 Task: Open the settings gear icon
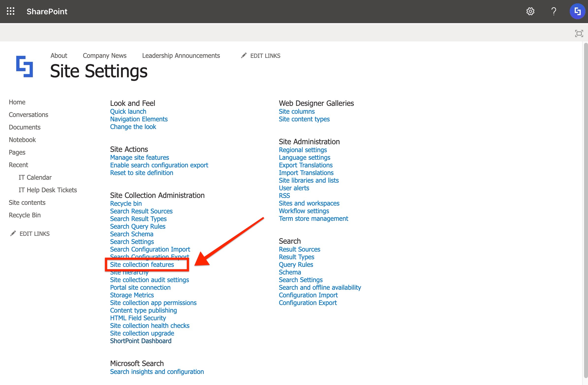[x=530, y=11]
